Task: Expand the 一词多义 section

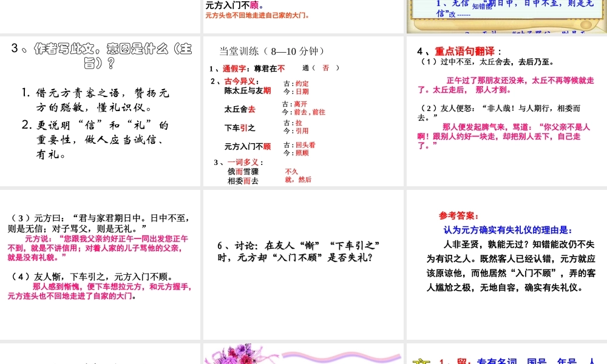Action: pyautogui.click(x=243, y=163)
